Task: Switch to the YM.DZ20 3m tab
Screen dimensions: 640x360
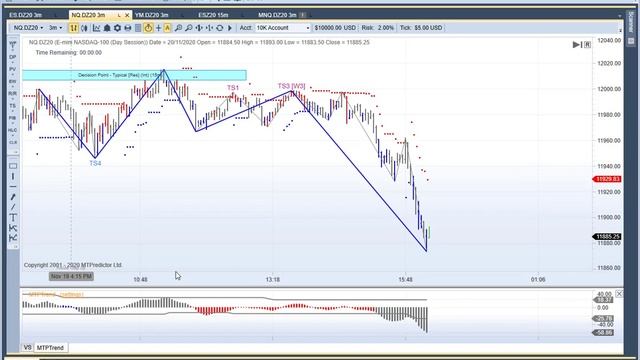Action: coord(151,15)
